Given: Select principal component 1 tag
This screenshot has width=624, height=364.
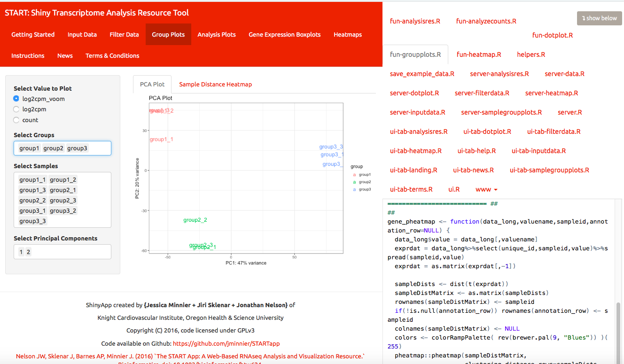Looking at the screenshot, I should coord(21,252).
